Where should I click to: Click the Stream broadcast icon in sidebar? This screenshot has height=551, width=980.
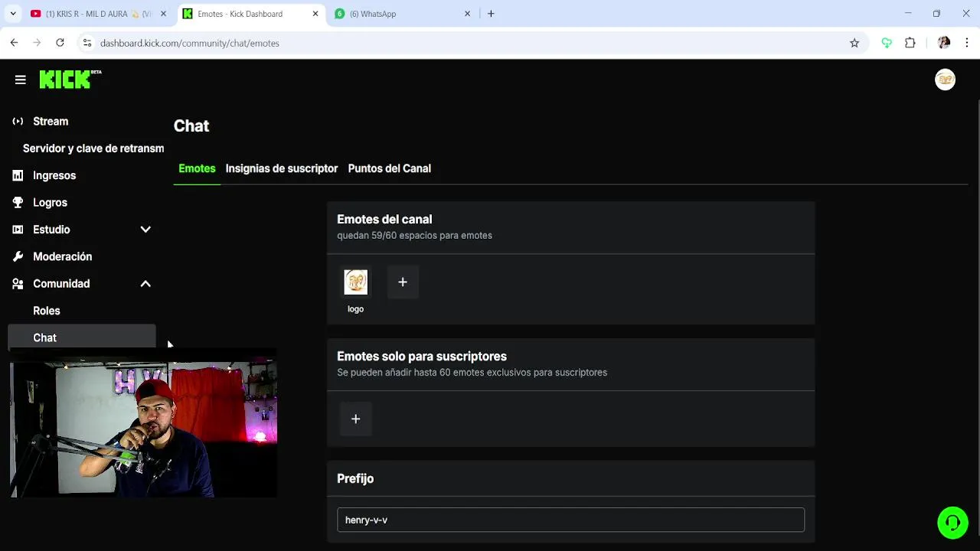(18, 122)
